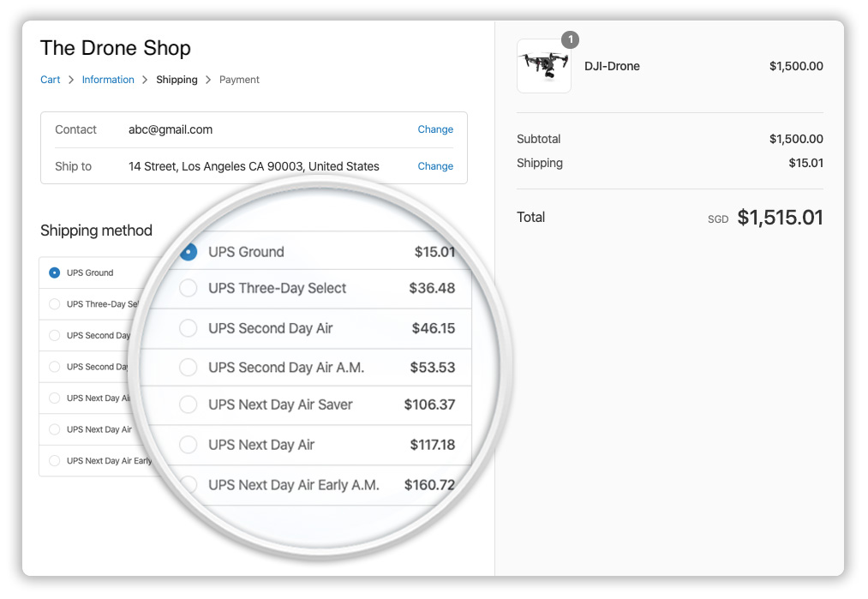Click the SGD currency label beside Total
The height and width of the screenshot is (599, 868).
tap(718, 219)
